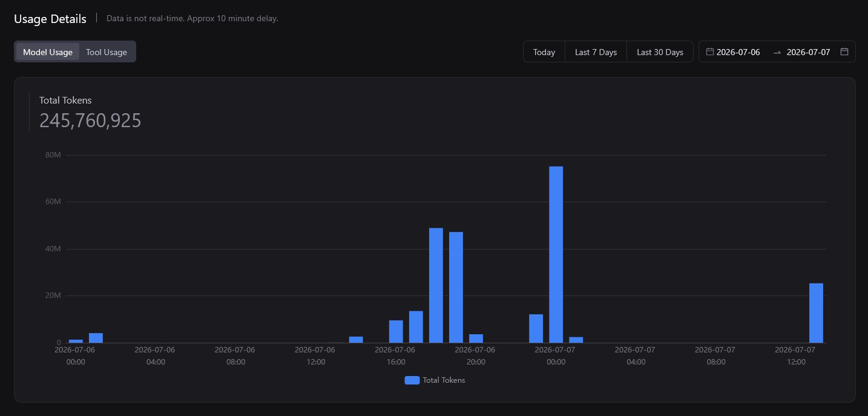The width and height of the screenshot is (868, 416).
Task: Click the data delay notice text
Action: click(192, 18)
